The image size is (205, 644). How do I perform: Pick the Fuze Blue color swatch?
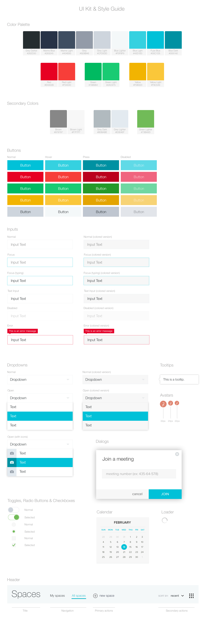click(x=155, y=40)
